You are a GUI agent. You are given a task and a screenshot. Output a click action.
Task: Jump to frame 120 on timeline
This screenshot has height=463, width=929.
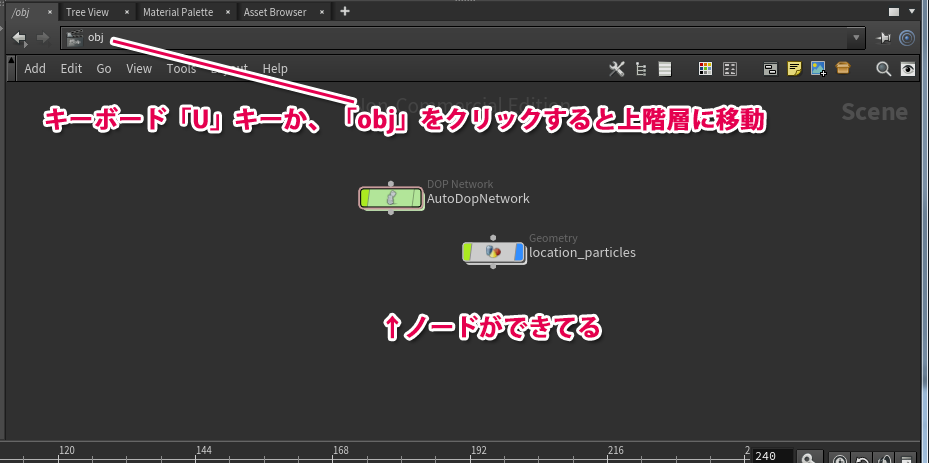coord(67,451)
